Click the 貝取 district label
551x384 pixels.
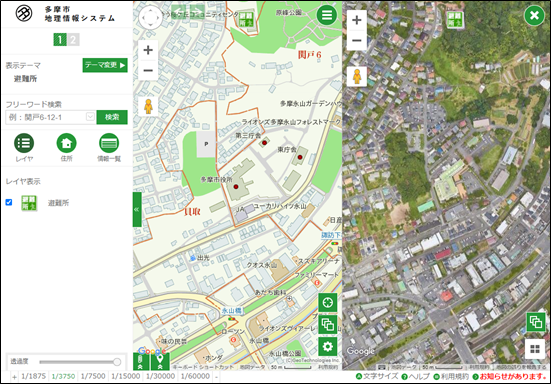tap(192, 211)
